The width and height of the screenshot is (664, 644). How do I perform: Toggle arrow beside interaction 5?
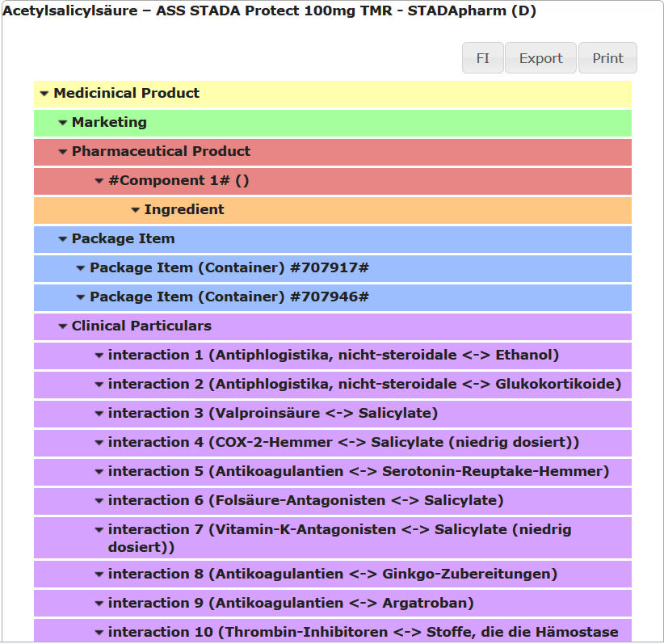tap(99, 472)
